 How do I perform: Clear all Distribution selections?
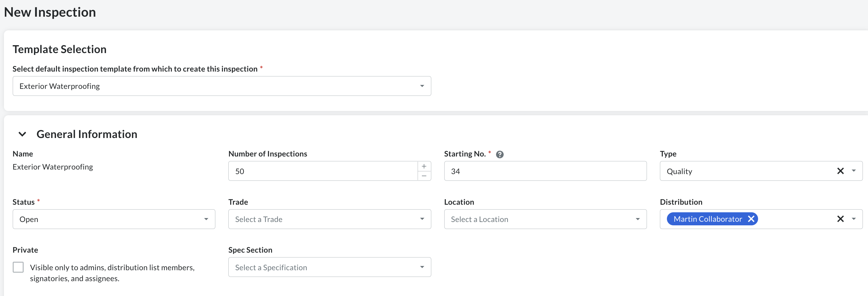click(840, 219)
